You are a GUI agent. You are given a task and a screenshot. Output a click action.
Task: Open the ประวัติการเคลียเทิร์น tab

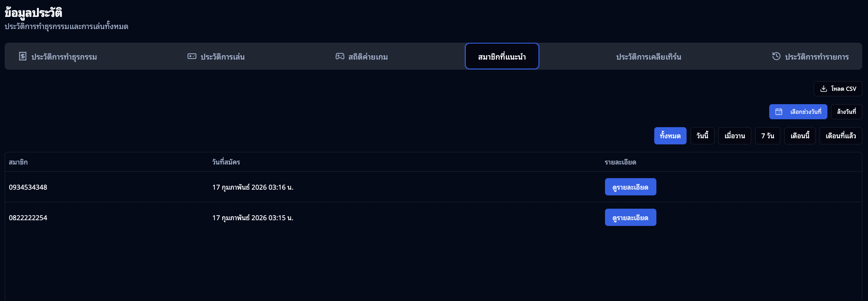(x=648, y=57)
